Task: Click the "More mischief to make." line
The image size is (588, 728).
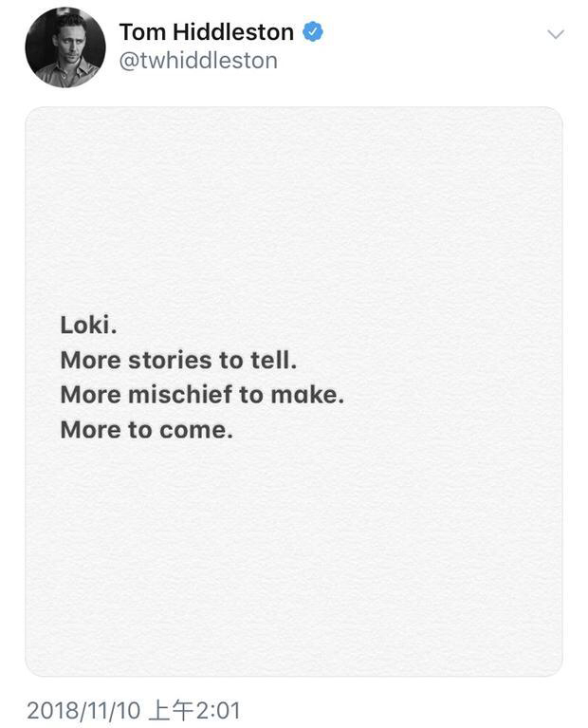Action: (202, 395)
